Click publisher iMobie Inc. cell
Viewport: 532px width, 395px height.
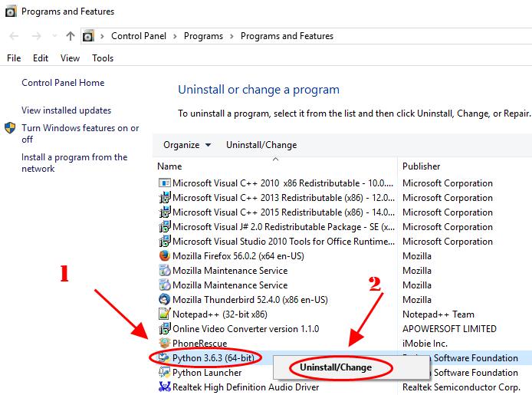pos(425,344)
